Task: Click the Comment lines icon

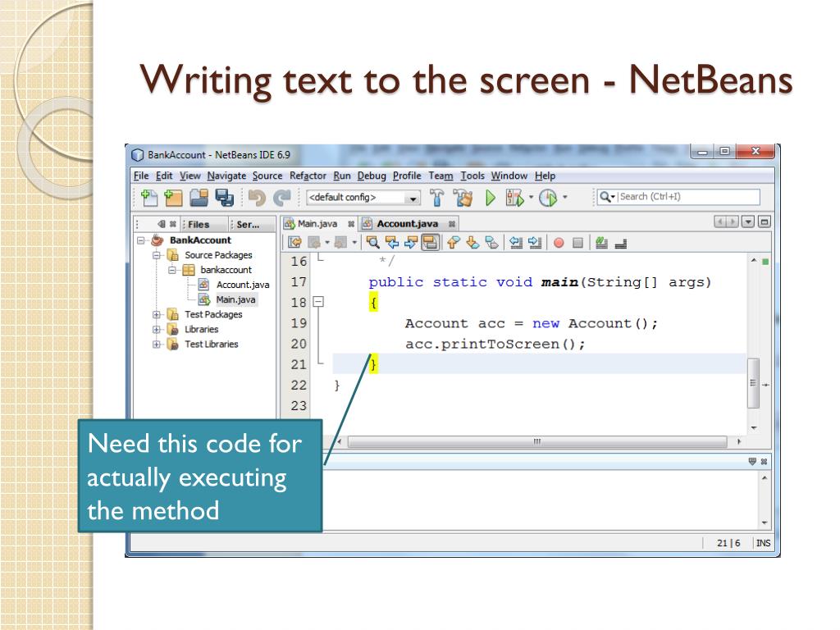Action: (601, 243)
